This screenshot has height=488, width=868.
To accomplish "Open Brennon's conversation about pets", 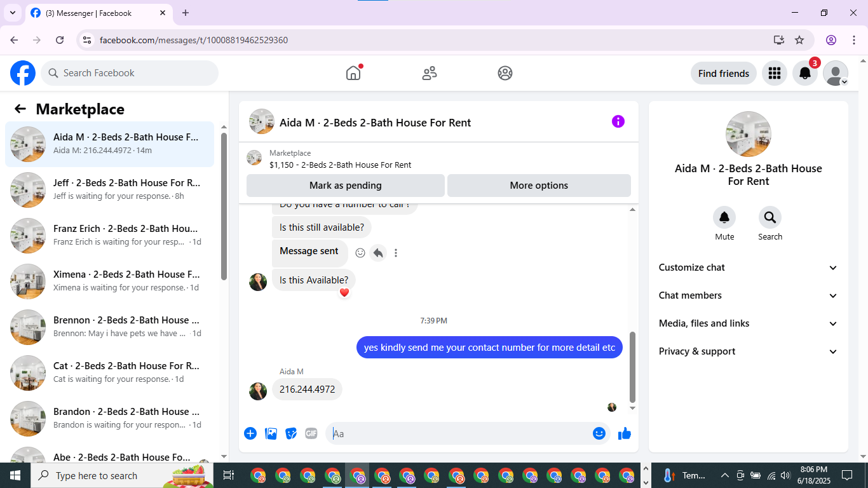I will tap(110, 327).
